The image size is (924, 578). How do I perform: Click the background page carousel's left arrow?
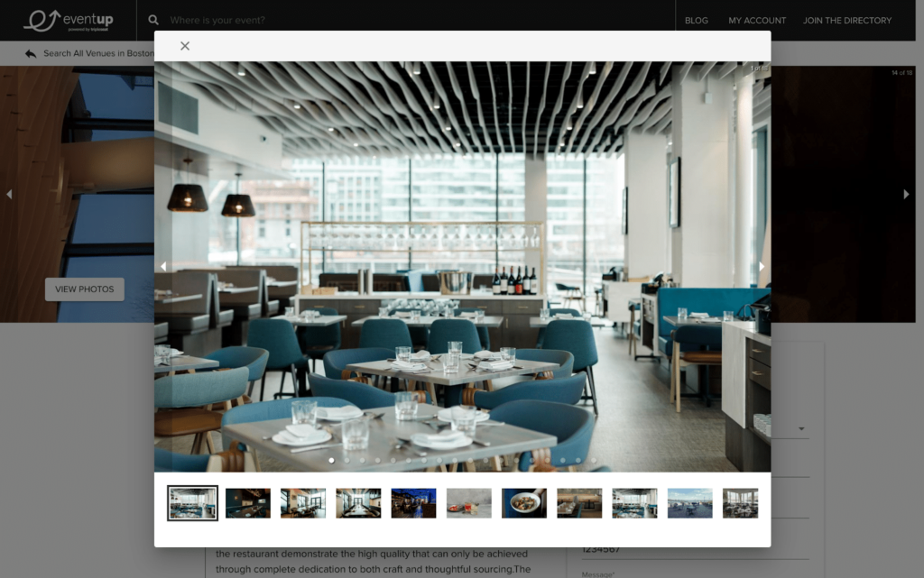[9, 194]
